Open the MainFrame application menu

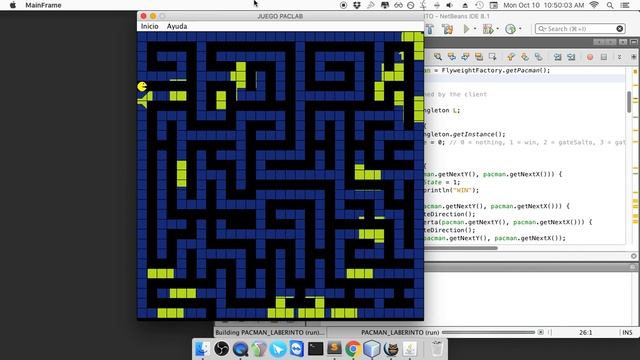[43, 5]
